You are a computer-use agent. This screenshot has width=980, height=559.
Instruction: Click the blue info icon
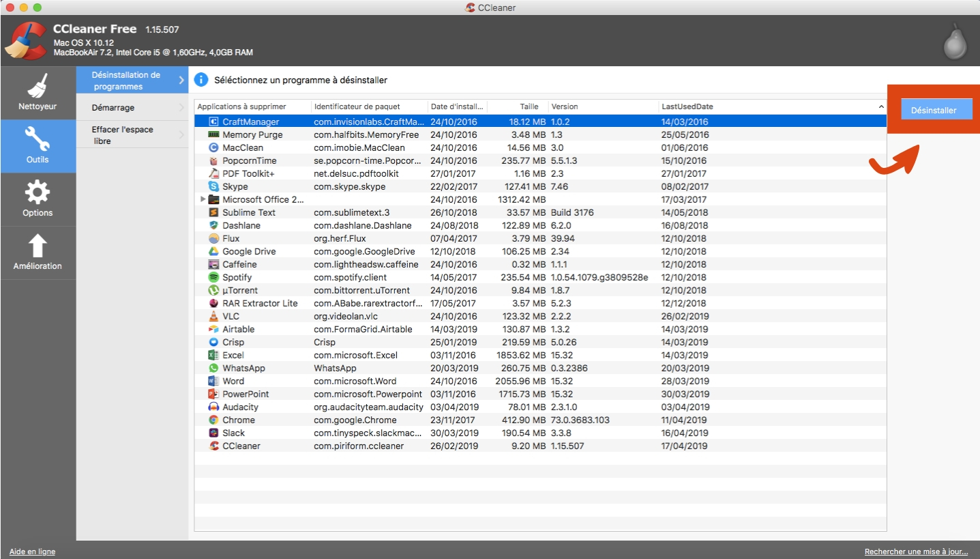pyautogui.click(x=201, y=80)
